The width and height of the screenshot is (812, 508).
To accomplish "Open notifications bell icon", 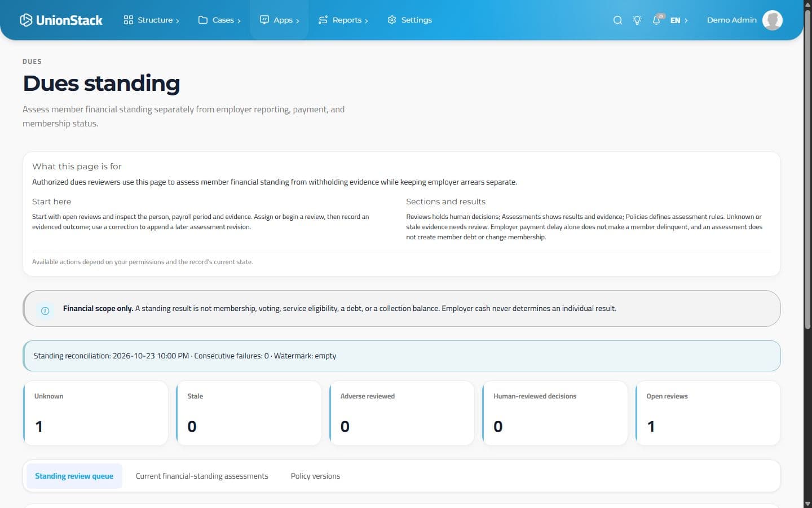I will pos(656,20).
